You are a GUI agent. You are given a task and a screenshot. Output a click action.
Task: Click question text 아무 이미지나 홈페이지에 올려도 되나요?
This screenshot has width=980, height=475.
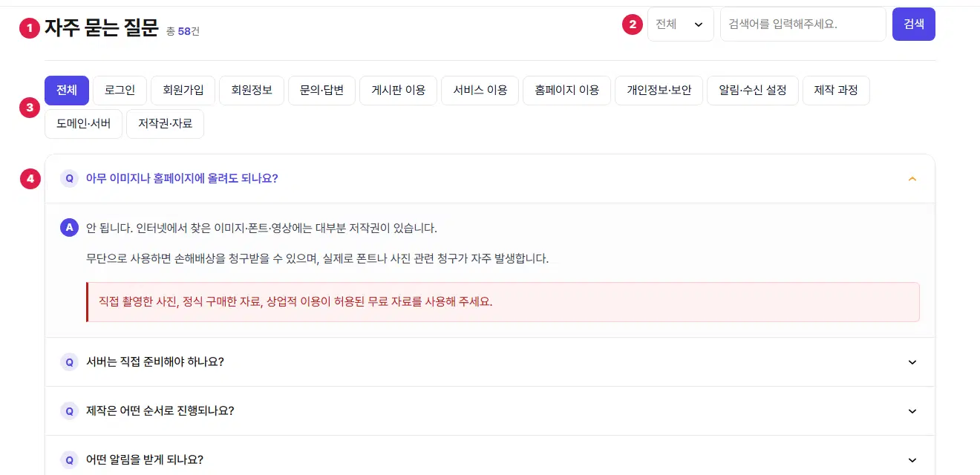click(182, 179)
